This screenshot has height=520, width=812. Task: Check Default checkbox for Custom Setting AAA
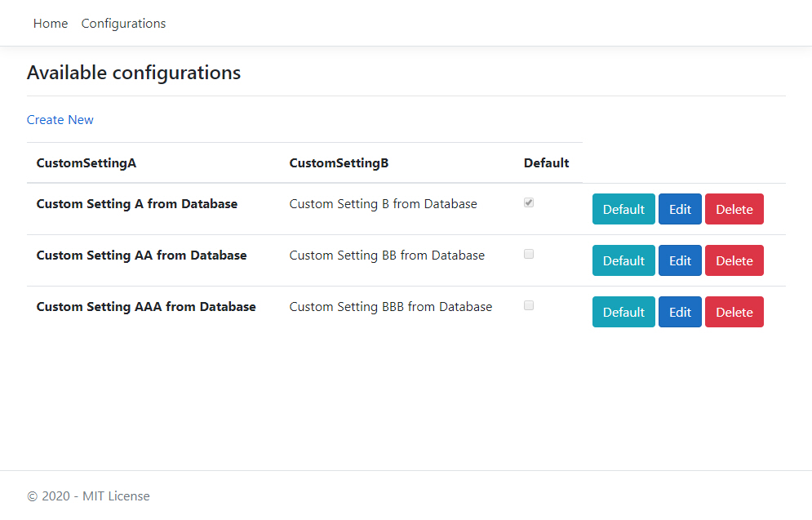pos(529,306)
